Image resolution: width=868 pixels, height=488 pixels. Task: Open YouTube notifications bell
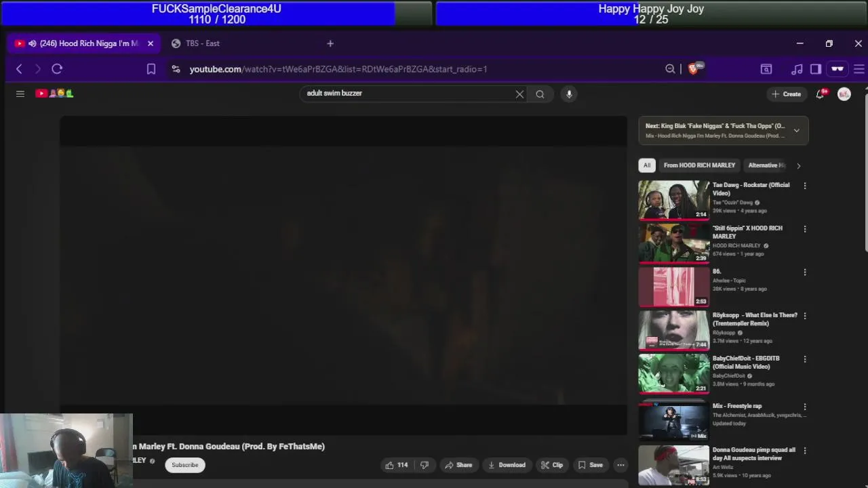[x=820, y=94]
